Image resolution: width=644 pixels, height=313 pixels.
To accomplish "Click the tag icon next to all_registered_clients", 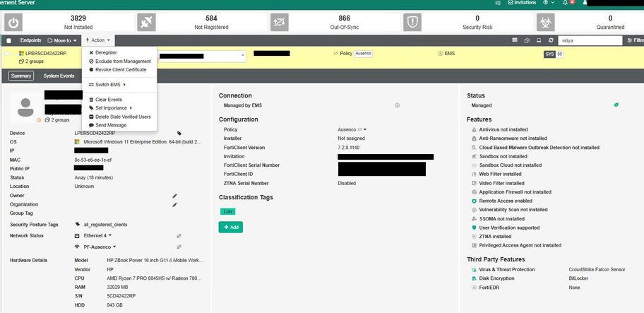I will click(x=78, y=224).
